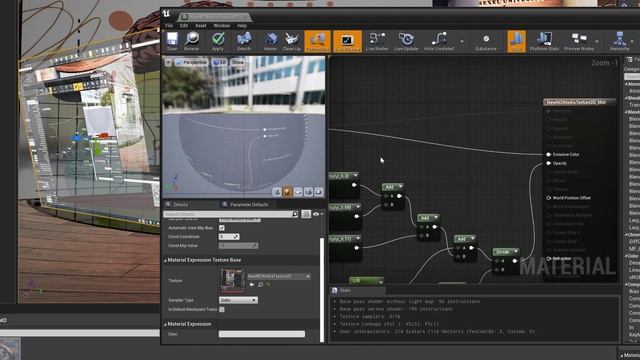Screen dimensions: 640x360
Task: Toggle Is Default Meshpaint Texture checkbox
Action: click(222, 309)
